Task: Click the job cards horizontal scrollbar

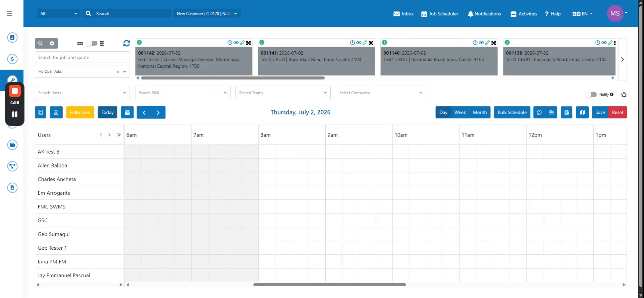Action: 233,78
